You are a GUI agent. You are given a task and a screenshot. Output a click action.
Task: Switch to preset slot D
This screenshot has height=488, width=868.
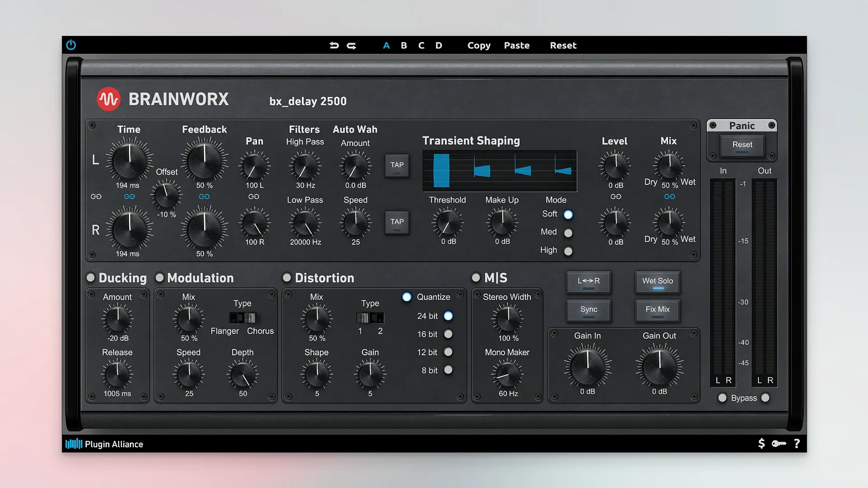coord(439,45)
